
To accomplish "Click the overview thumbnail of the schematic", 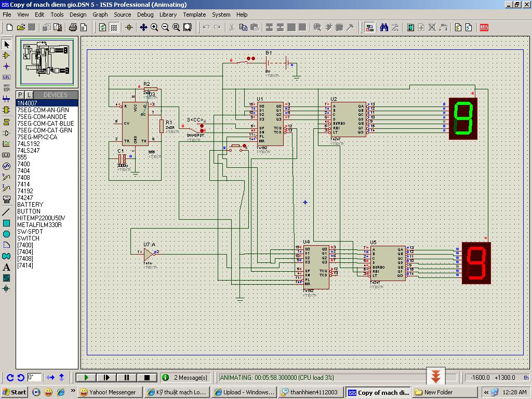I will (47, 61).
